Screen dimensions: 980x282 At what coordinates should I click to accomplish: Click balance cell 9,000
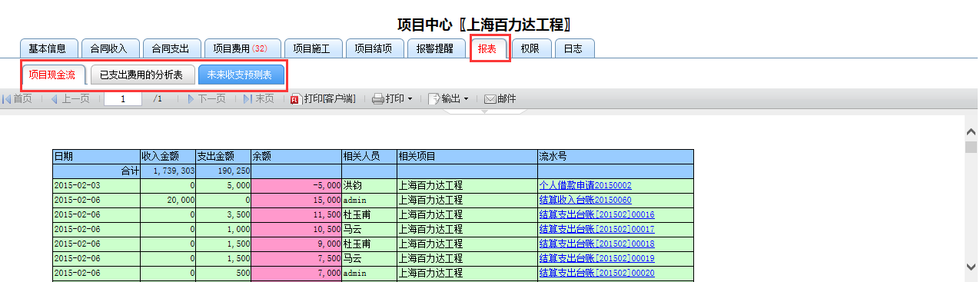tap(296, 244)
